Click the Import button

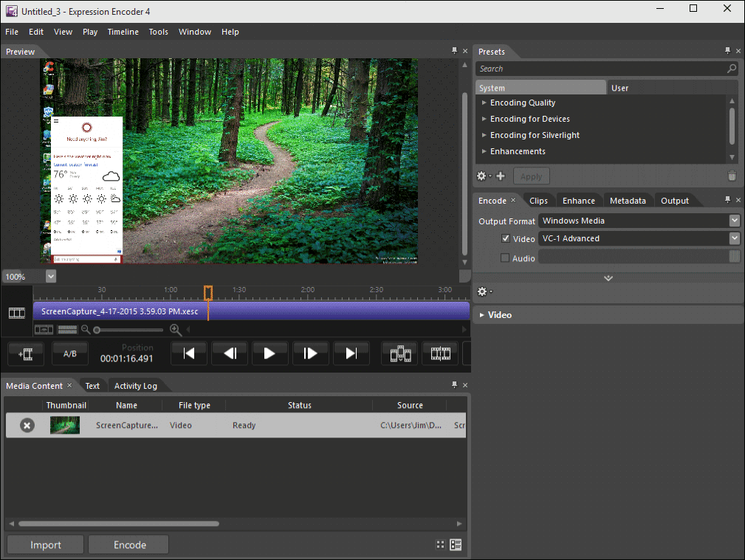point(44,544)
